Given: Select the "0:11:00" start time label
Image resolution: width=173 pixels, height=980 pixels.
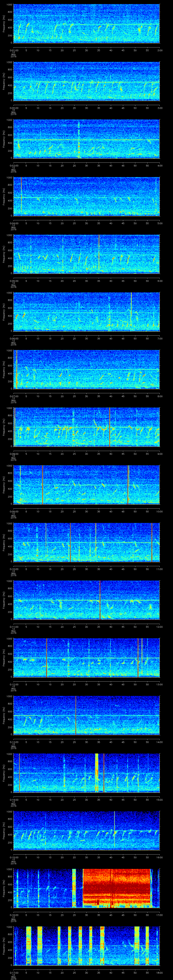Looking at the screenshot, I should click(14, 627).
